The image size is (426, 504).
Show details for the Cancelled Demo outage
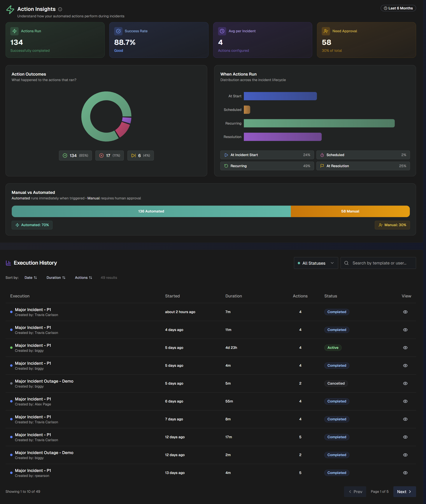(x=405, y=383)
